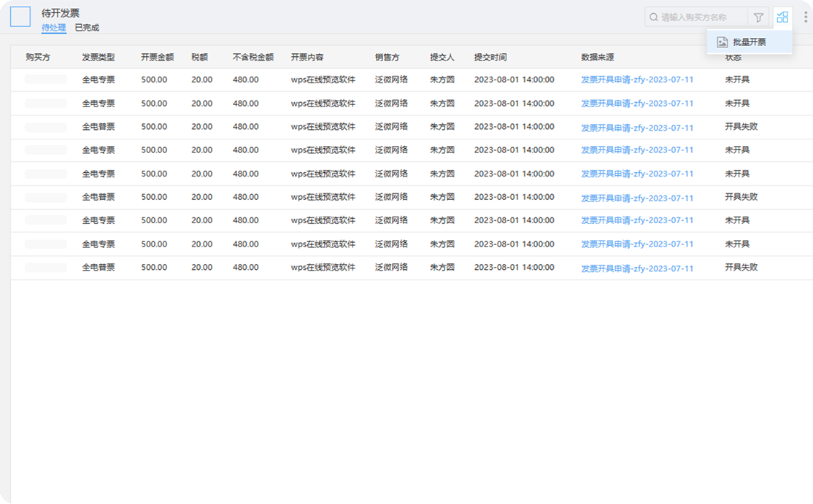Image resolution: width=813 pixels, height=504 pixels.
Task: Click the filter funnel icon
Action: [758, 18]
